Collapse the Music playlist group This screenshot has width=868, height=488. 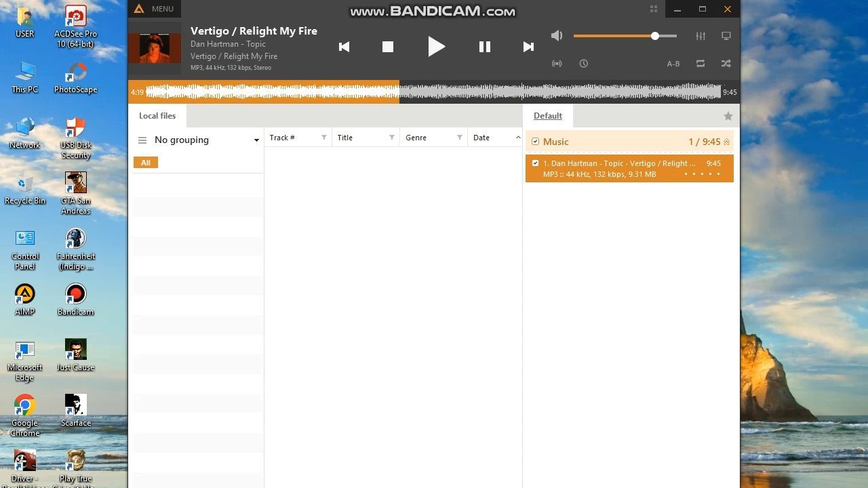pyautogui.click(x=726, y=142)
